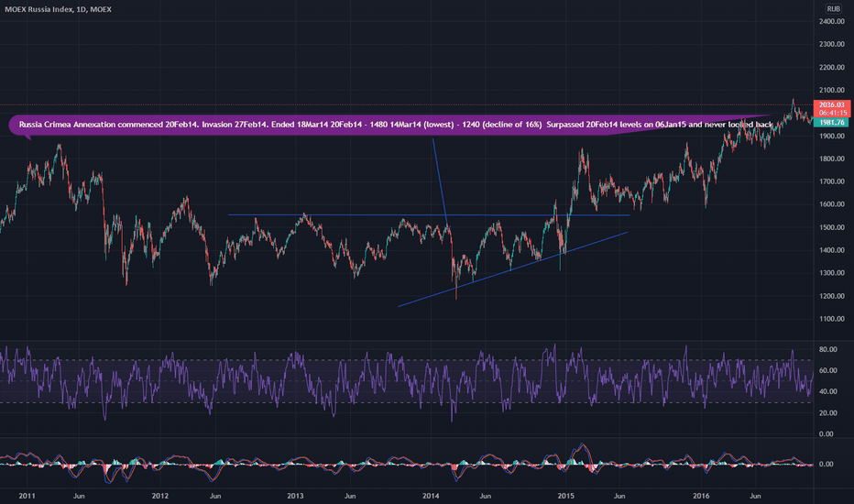This screenshot has width=854, height=504.
Task: Click the 1400.00 price axis label
Action: click(x=831, y=251)
